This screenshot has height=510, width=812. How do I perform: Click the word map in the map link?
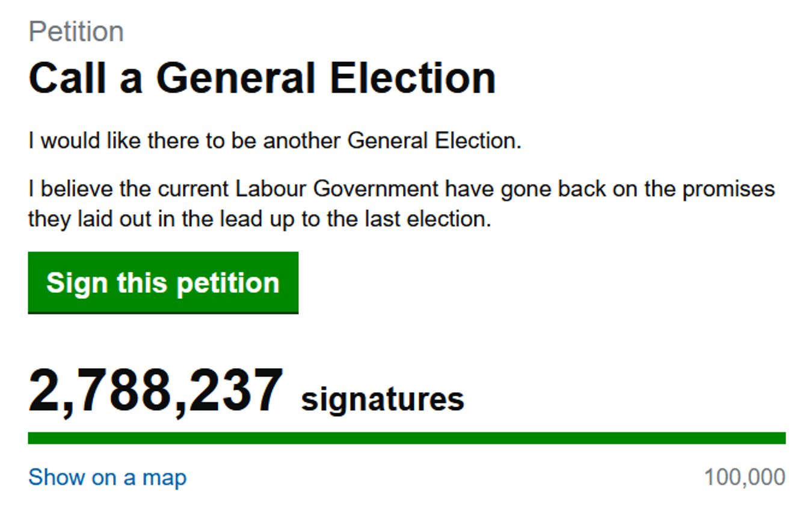tap(164, 478)
